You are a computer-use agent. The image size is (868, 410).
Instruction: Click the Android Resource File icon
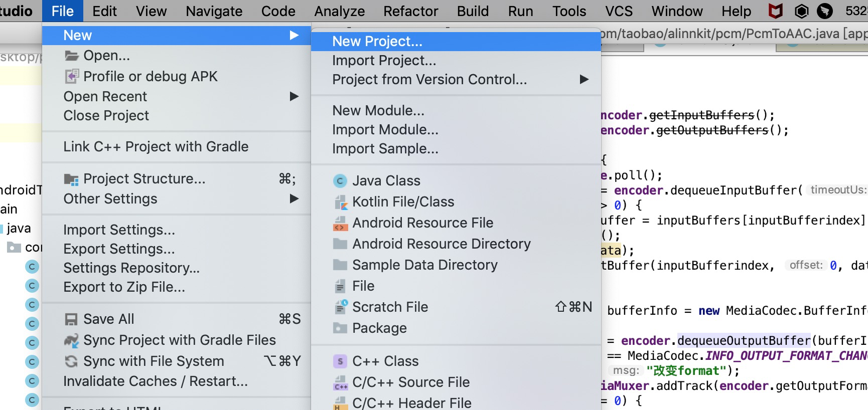340,223
